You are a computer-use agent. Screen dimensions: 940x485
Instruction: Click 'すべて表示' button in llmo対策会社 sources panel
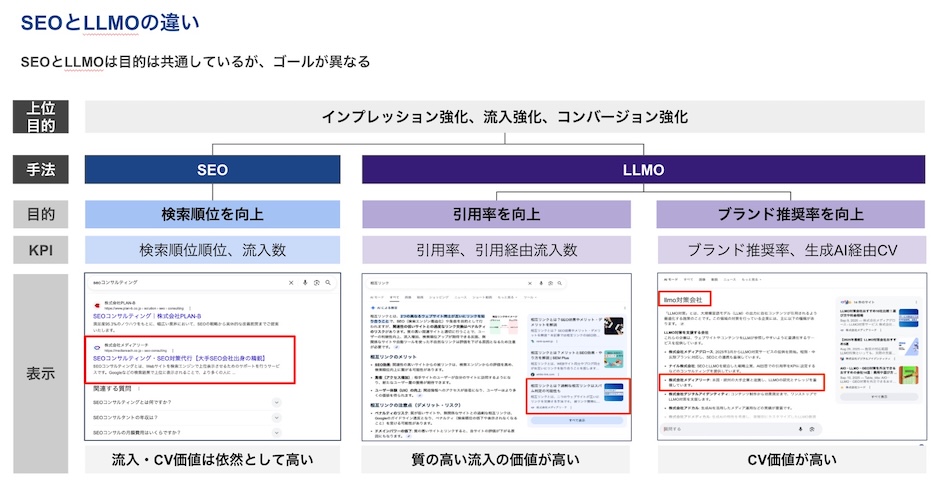[x=878, y=397]
